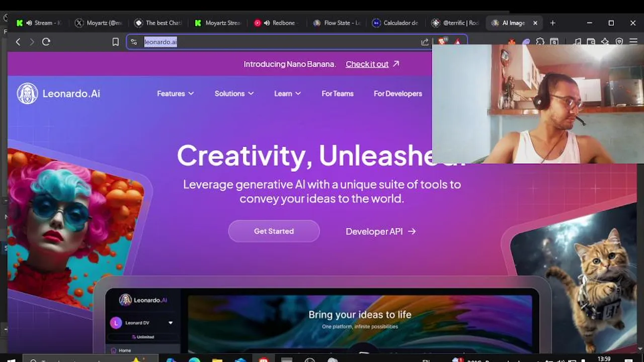Click the Leonardo.Ai logo inside the app preview
The image size is (644, 362).
143,300
